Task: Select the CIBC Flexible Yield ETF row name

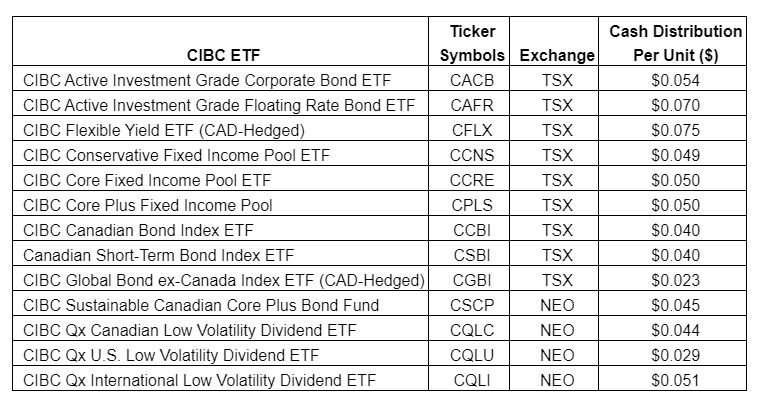Action: click(163, 130)
